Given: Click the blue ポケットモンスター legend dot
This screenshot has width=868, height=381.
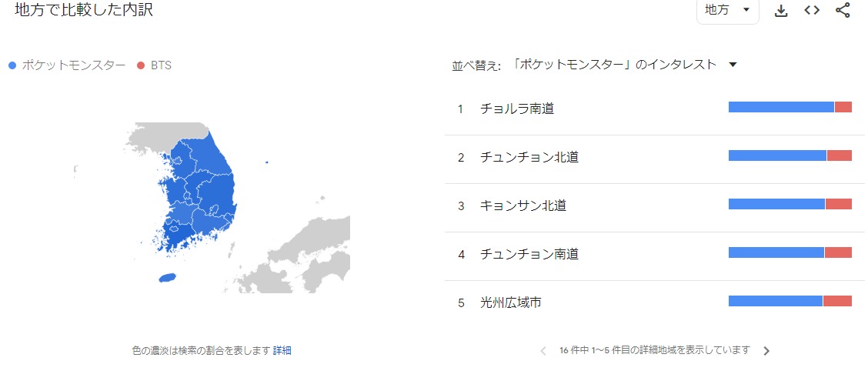Looking at the screenshot, I should pyautogui.click(x=12, y=65).
